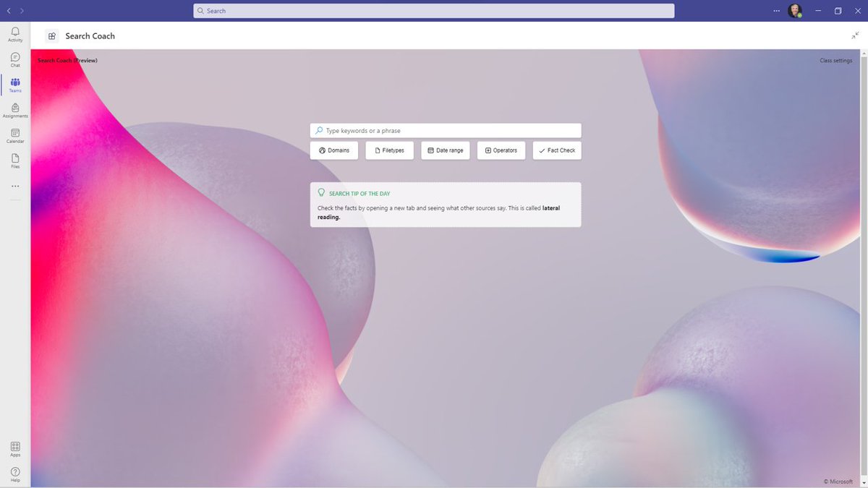This screenshot has height=488, width=868.
Task: Open Chat in the sidebar
Action: tap(15, 60)
